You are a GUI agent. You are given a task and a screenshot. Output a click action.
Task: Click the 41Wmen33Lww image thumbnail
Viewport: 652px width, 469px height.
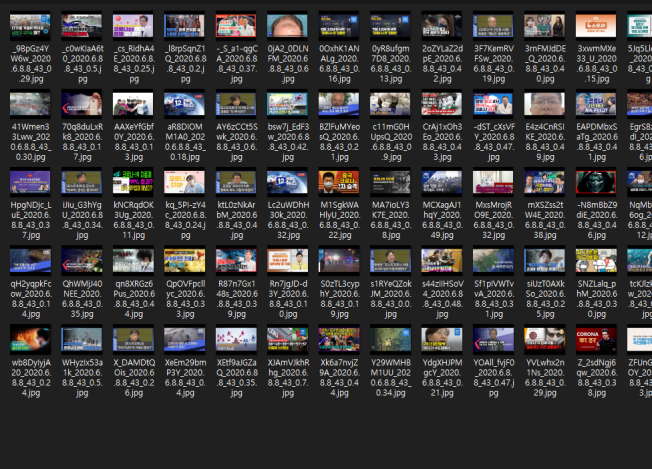coord(30,104)
